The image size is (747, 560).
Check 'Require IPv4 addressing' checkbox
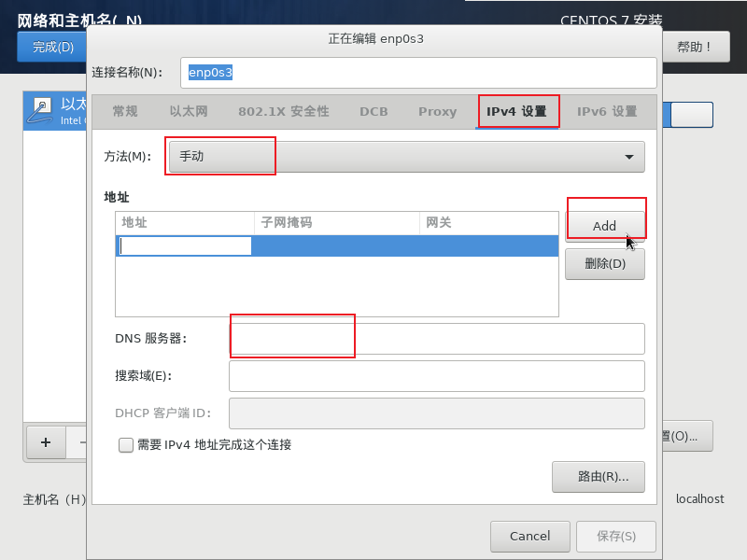[126, 445]
